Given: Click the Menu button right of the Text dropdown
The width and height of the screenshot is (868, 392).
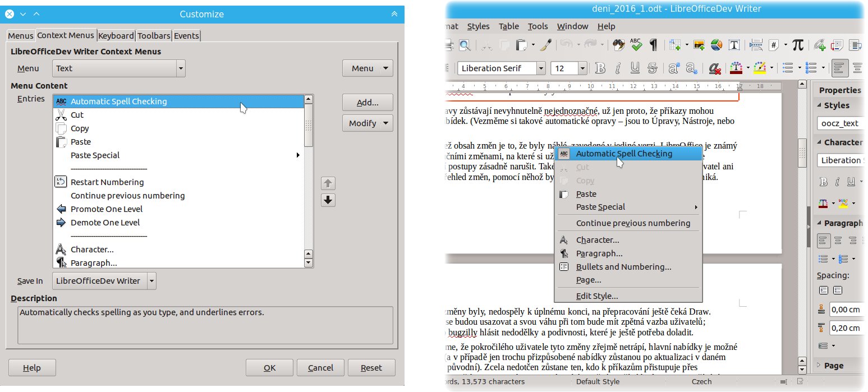Looking at the screenshot, I should (368, 68).
